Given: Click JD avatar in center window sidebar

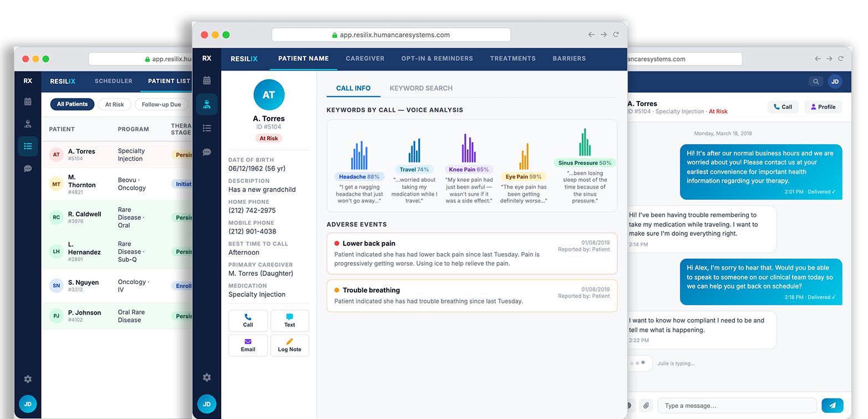Looking at the screenshot, I should [x=207, y=404].
